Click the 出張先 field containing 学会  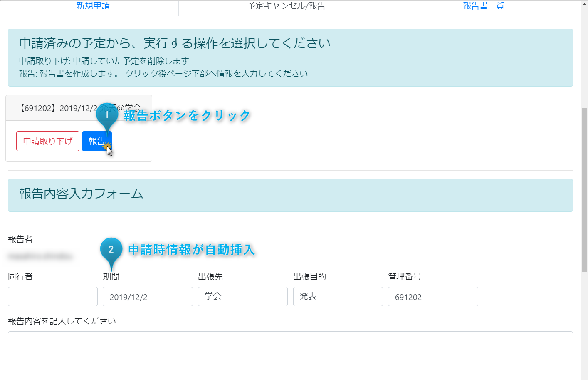(243, 297)
